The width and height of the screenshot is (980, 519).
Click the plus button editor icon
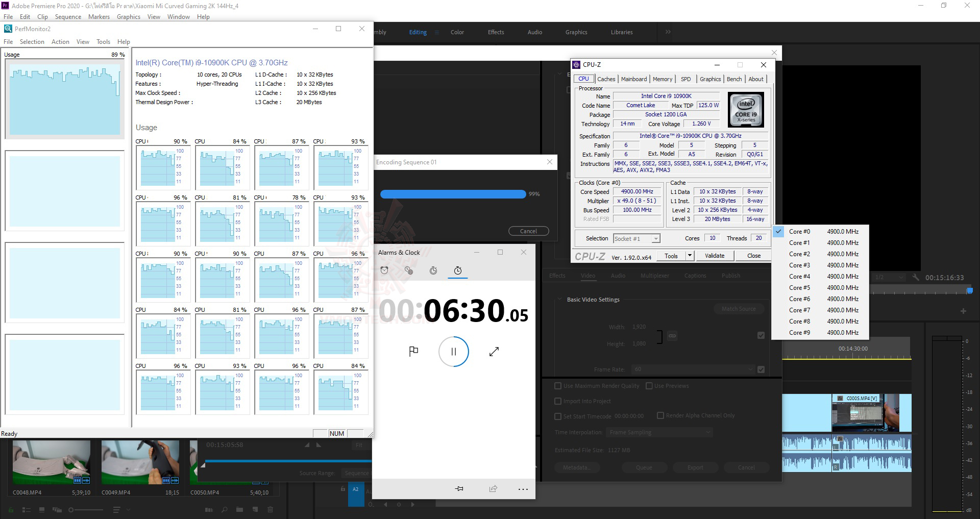click(x=963, y=311)
